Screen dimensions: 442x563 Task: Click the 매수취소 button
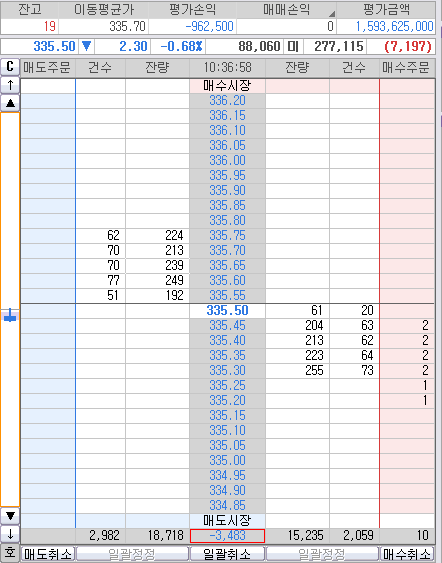407,554
